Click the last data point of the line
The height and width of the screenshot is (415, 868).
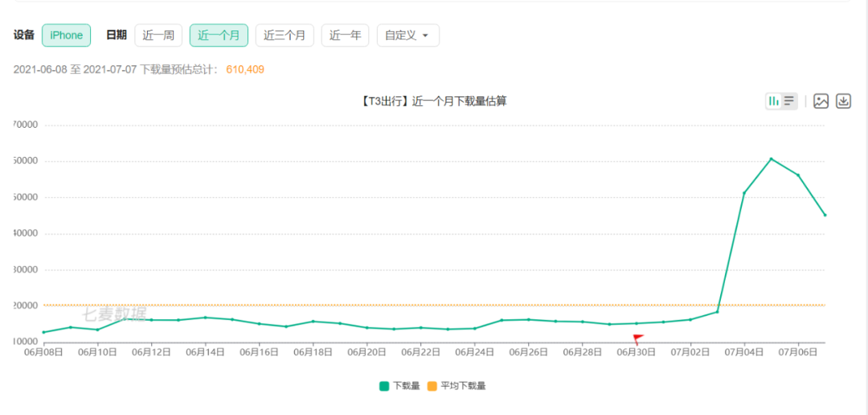[825, 215]
